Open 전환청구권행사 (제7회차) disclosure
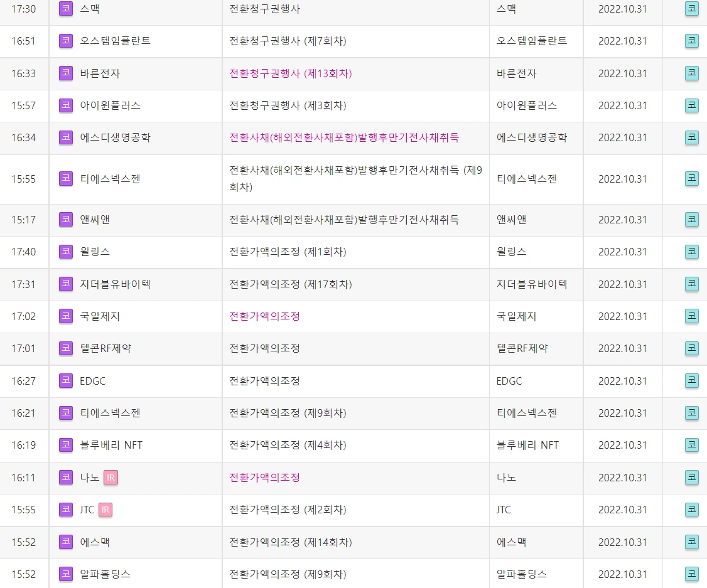Image resolution: width=707 pixels, height=588 pixels. click(x=288, y=41)
